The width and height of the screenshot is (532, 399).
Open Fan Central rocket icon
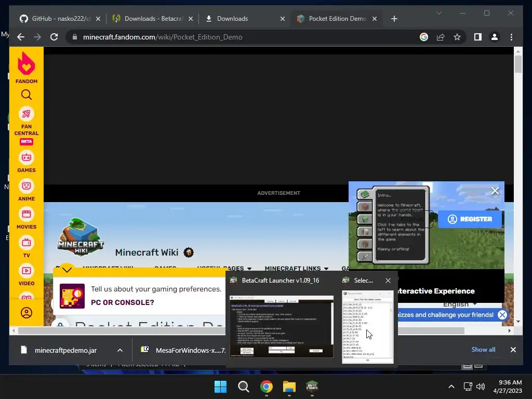[x=26, y=114]
